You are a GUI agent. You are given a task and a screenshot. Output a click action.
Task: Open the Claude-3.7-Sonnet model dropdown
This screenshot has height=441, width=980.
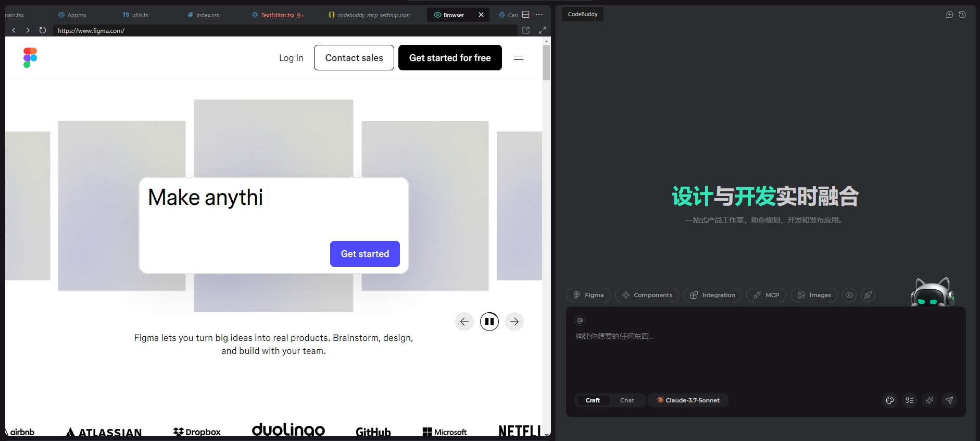[x=688, y=400]
